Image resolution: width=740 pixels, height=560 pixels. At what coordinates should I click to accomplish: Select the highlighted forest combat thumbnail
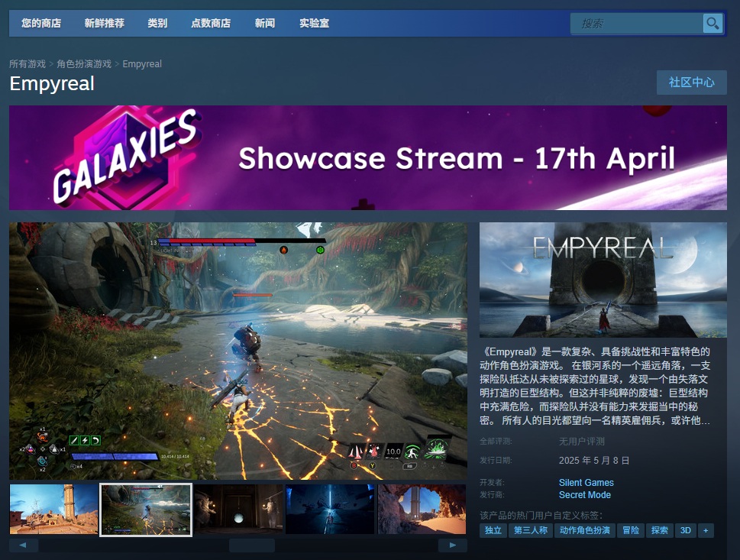(x=146, y=510)
